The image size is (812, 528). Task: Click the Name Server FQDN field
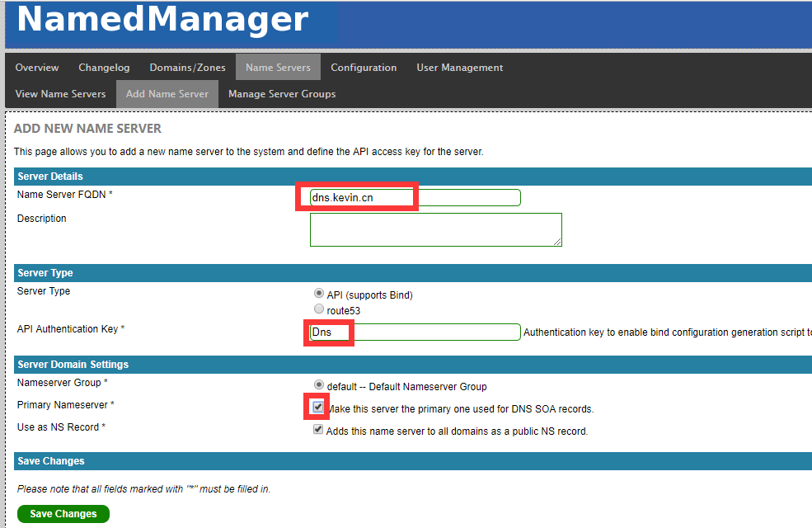click(415, 197)
